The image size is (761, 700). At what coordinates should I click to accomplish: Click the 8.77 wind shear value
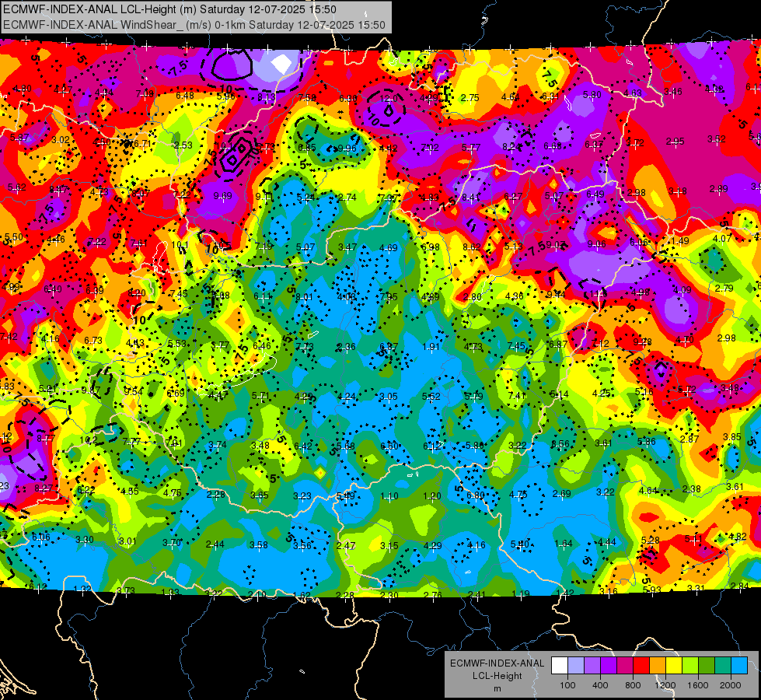click(46, 438)
